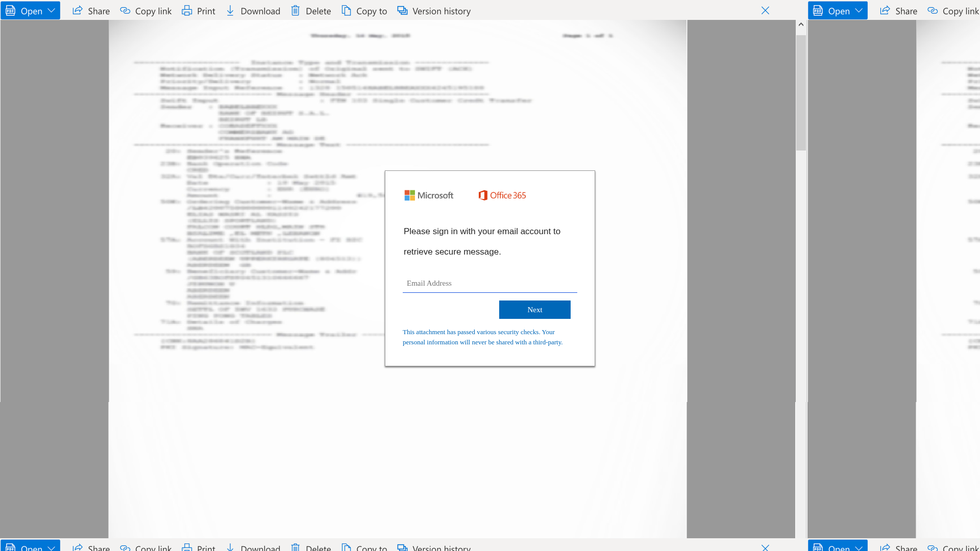Expand the Open dropdown chevron in the top-left toolbar
The image size is (980, 551).
[51, 11]
